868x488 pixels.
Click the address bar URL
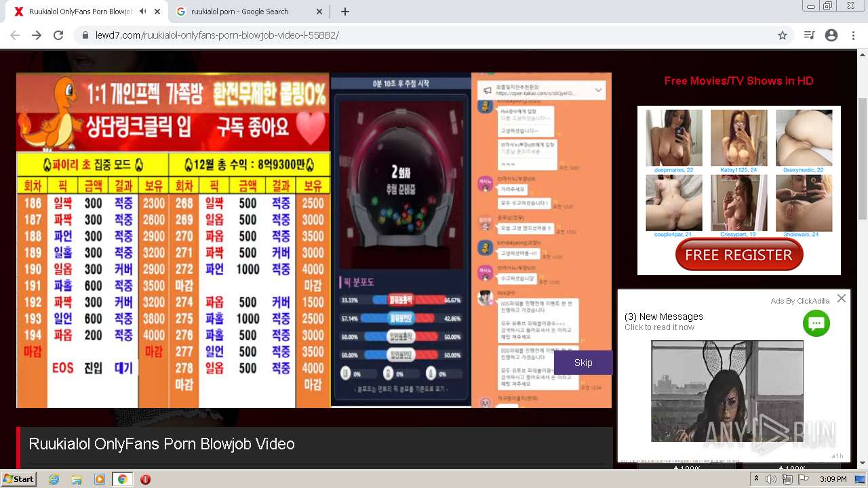click(x=217, y=35)
